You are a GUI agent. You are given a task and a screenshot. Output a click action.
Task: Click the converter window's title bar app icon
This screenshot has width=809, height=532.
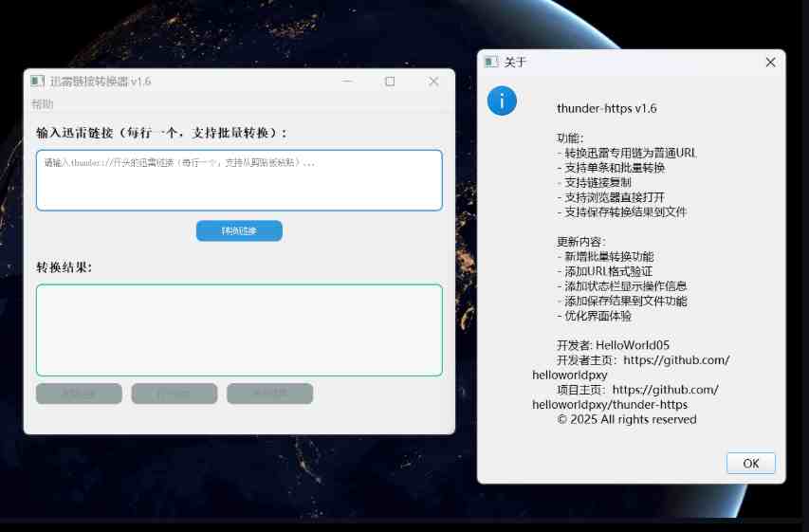tap(37, 82)
